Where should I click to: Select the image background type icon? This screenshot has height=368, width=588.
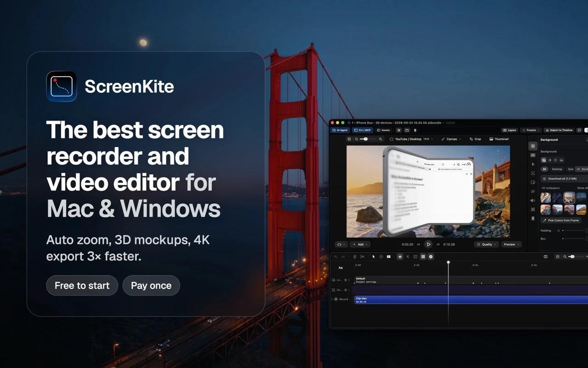(561, 160)
